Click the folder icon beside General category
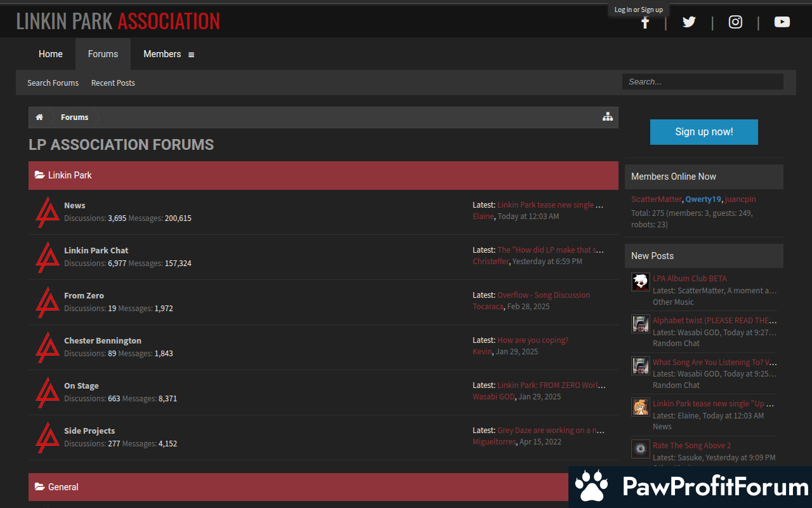This screenshot has height=508, width=812. (x=39, y=487)
